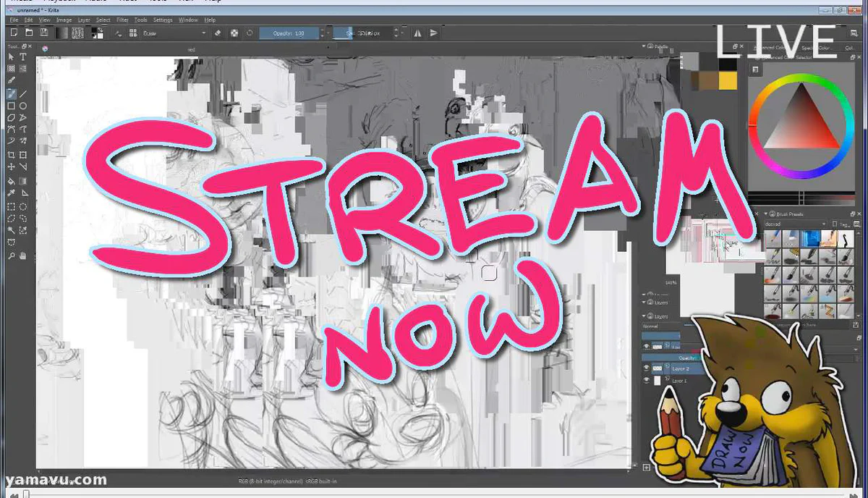
Task: Toggle horizontal mirror mode
Action: [418, 33]
